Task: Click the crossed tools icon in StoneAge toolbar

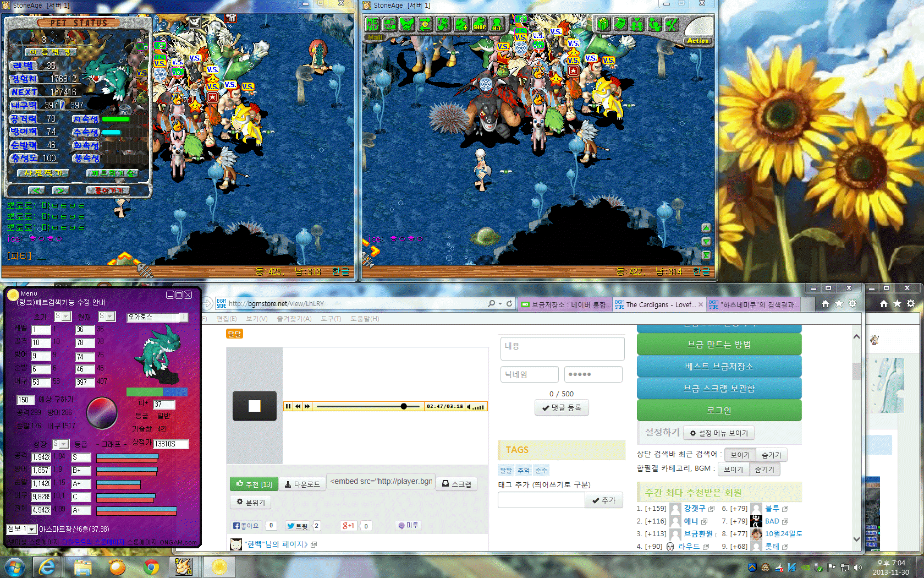Action: 672,24
